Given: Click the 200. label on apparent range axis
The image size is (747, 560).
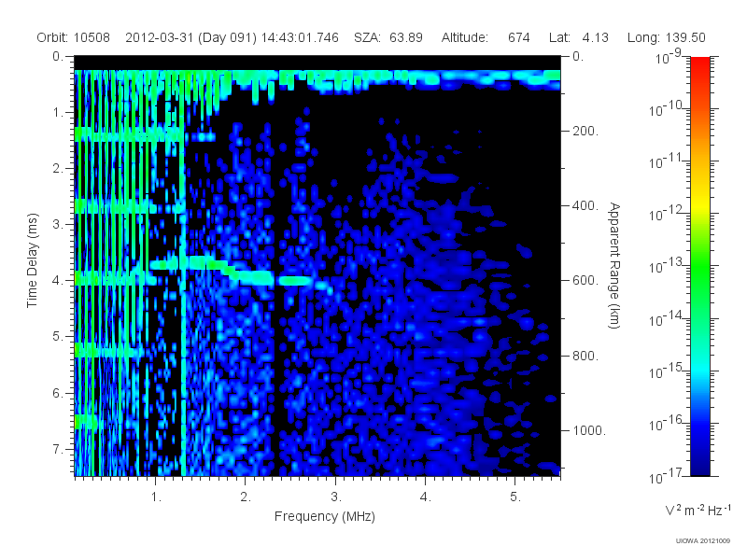Looking at the screenshot, I should [585, 131].
